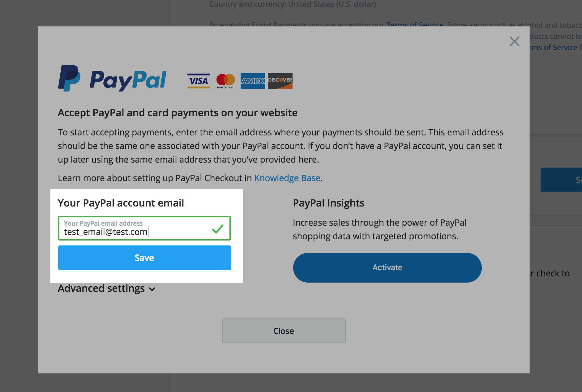Image resolution: width=582 pixels, height=392 pixels.
Task: Click the 'Your PayPal email address' field label
Action: 103,223
